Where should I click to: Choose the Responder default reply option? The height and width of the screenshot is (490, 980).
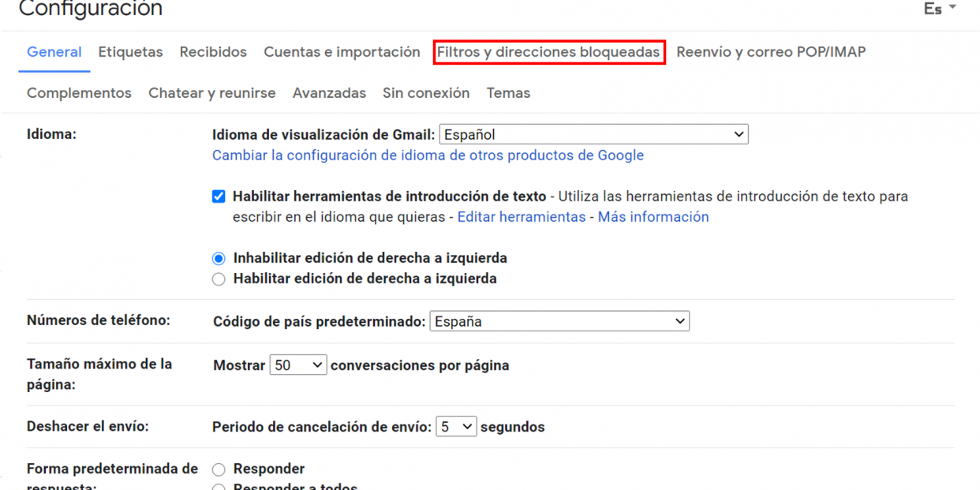point(218,468)
